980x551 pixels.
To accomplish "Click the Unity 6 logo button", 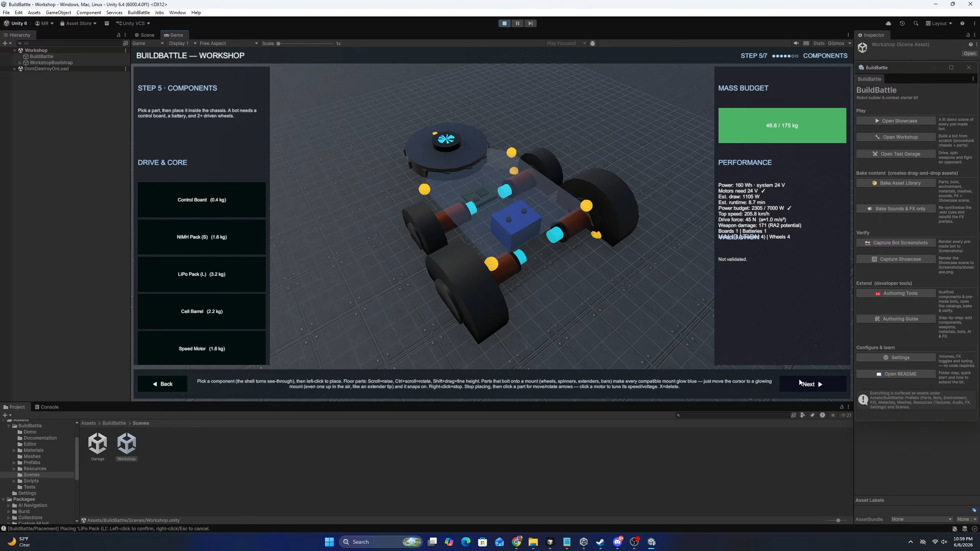I will point(16,23).
